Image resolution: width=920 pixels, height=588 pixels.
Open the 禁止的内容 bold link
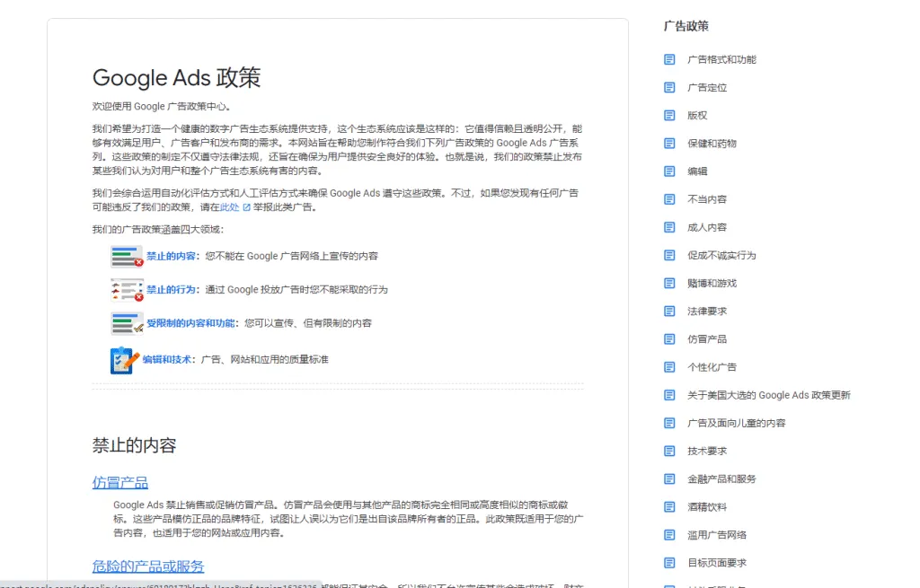pos(172,256)
